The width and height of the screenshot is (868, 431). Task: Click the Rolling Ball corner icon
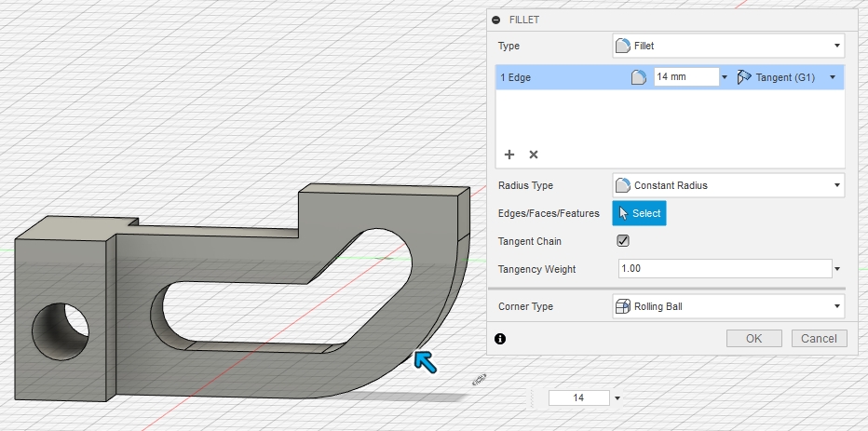point(623,306)
